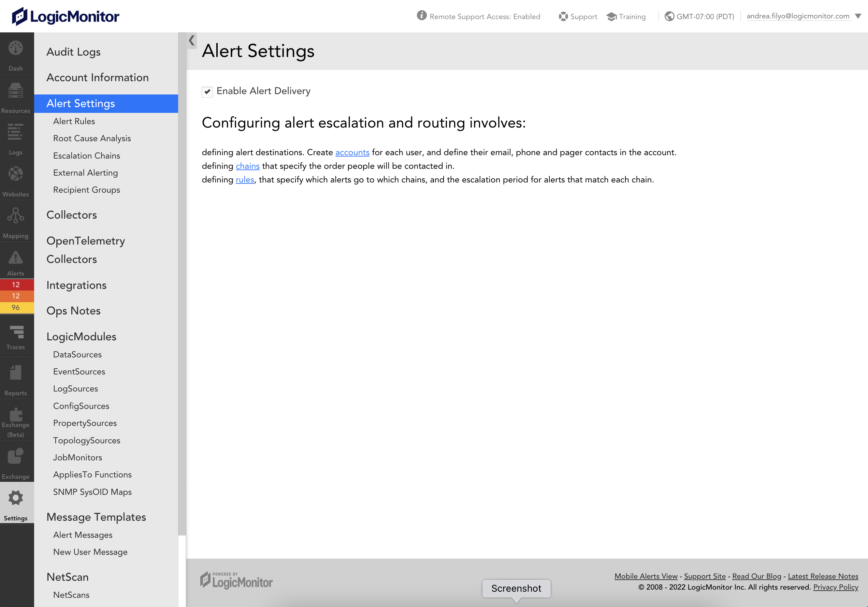
Task: Open the Support Site footer link
Action: click(705, 576)
